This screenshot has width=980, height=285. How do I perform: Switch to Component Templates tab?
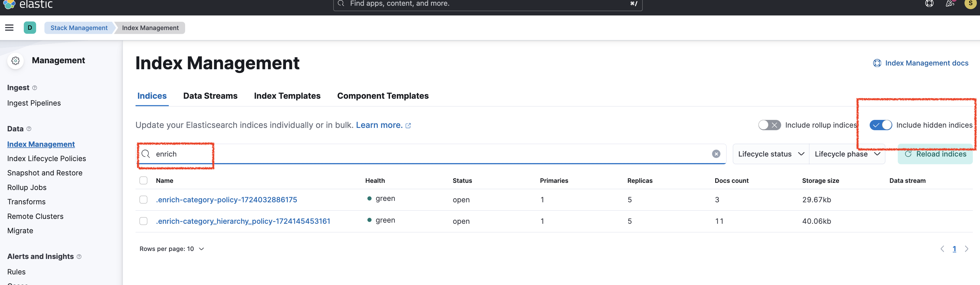point(383,96)
